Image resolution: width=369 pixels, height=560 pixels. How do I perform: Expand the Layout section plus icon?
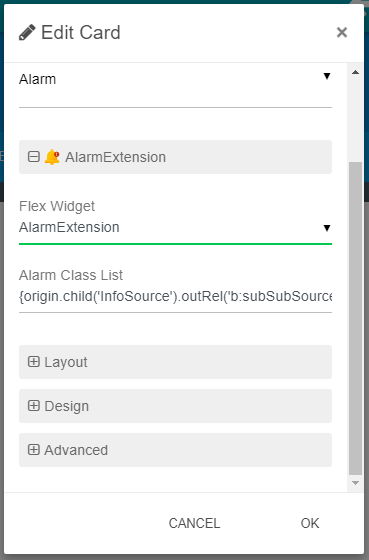coord(34,361)
